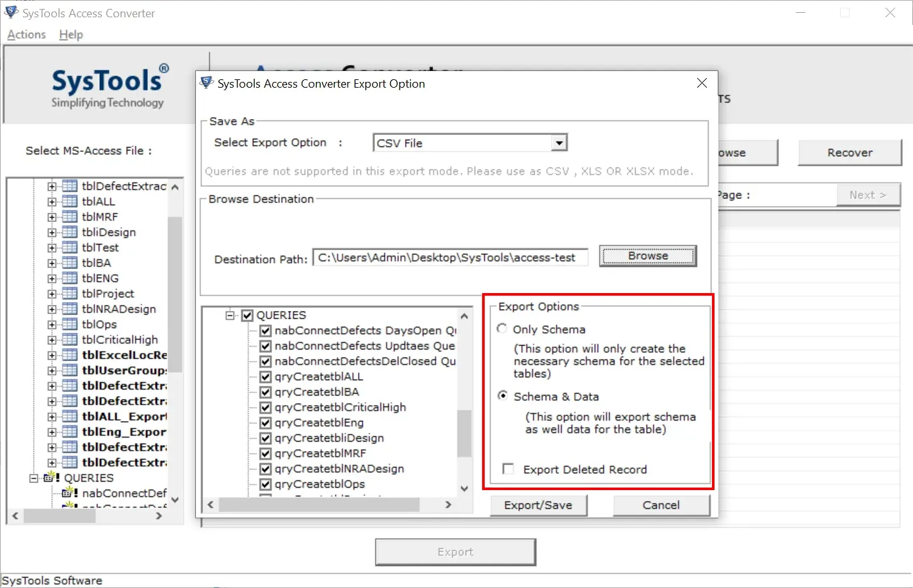This screenshot has width=913, height=588.
Task: Click table icon of tblMRF
Action: click(70, 217)
